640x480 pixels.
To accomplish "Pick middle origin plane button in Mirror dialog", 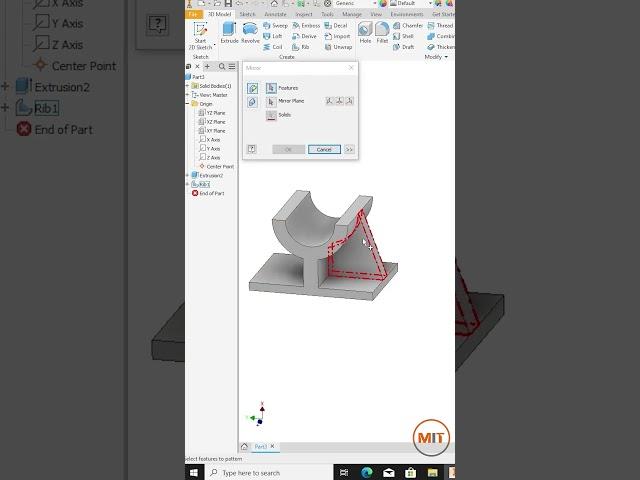I will click(340, 101).
